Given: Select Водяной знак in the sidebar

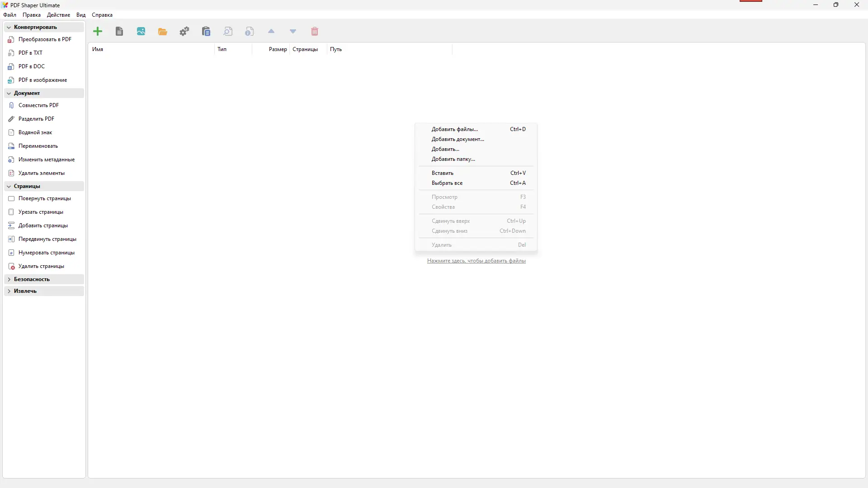Looking at the screenshot, I should 35,132.
